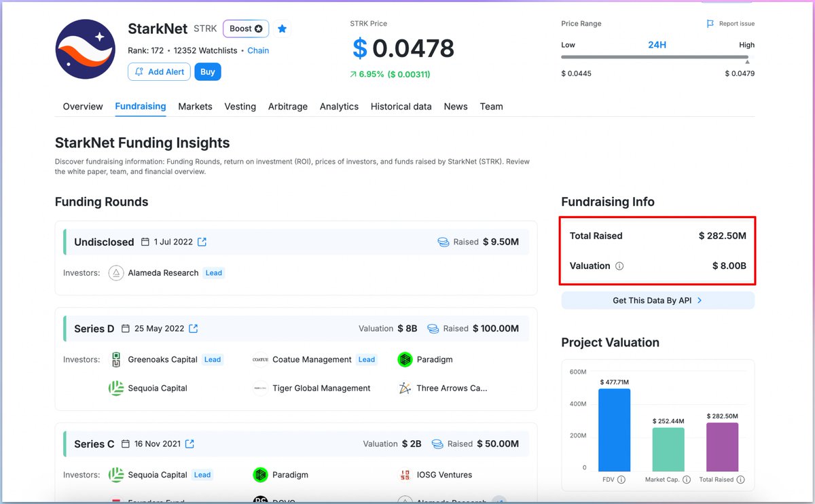The width and height of the screenshot is (815, 504).
Task: Click the 6.95% price change text
Action: (x=370, y=75)
